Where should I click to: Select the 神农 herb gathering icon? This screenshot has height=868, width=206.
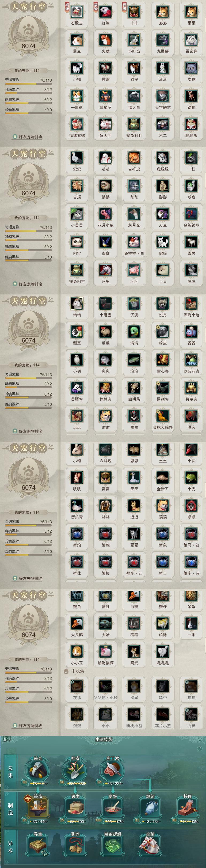click(75, 771)
